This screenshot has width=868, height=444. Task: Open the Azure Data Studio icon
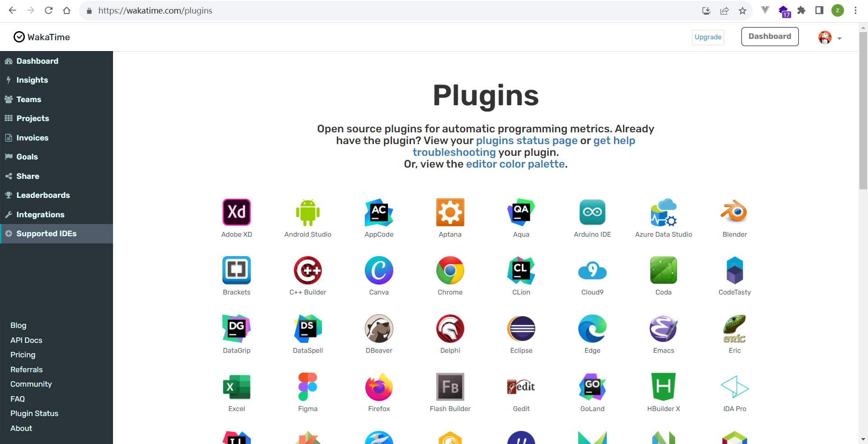coord(664,212)
